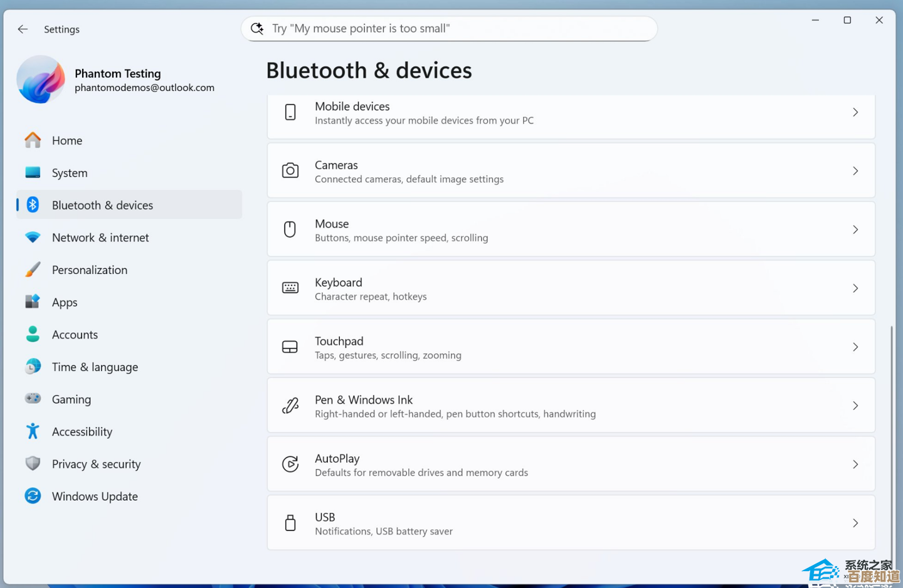Click the Pen & Windows Ink icon
The width and height of the screenshot is (903, 588).
pos(290,406)
